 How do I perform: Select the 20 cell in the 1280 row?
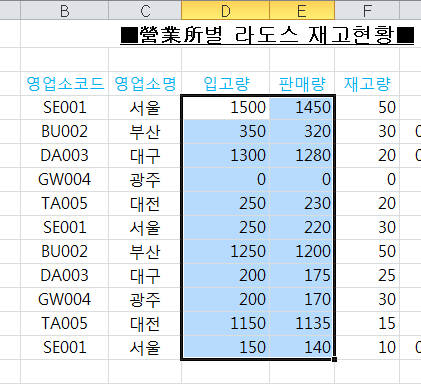click(x=367, y=156)
